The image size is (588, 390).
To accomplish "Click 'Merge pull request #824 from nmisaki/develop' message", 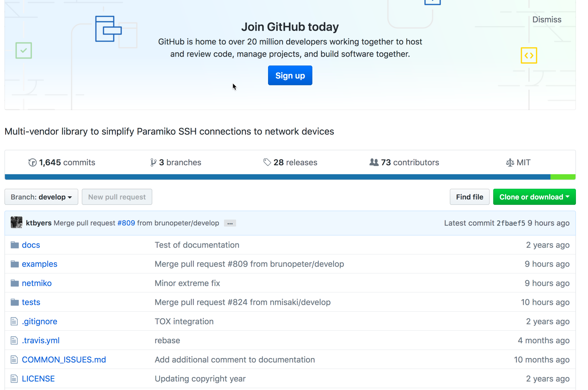I will click(x=242, y=302).
